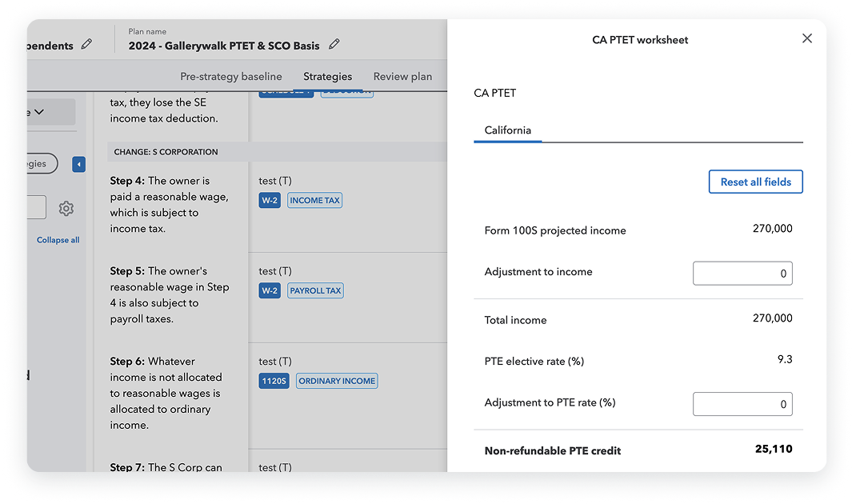Click the PAYROLL TAX tag

315,290
